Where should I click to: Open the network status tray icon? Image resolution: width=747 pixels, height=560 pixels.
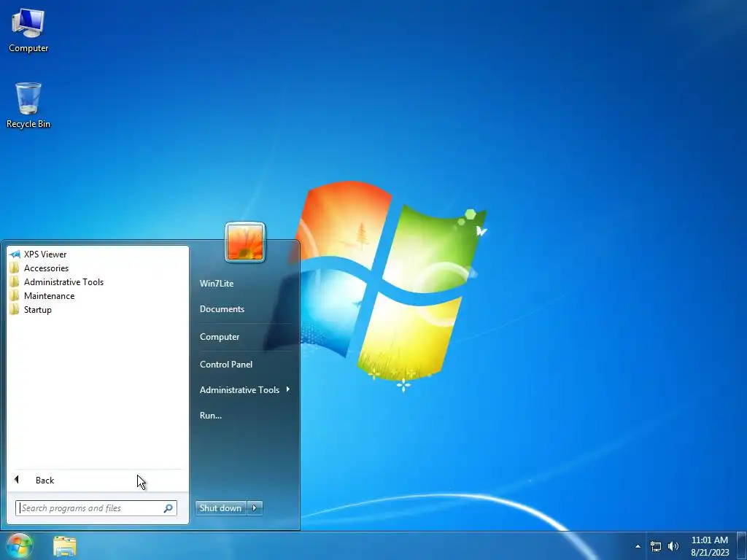pos(656,546)
